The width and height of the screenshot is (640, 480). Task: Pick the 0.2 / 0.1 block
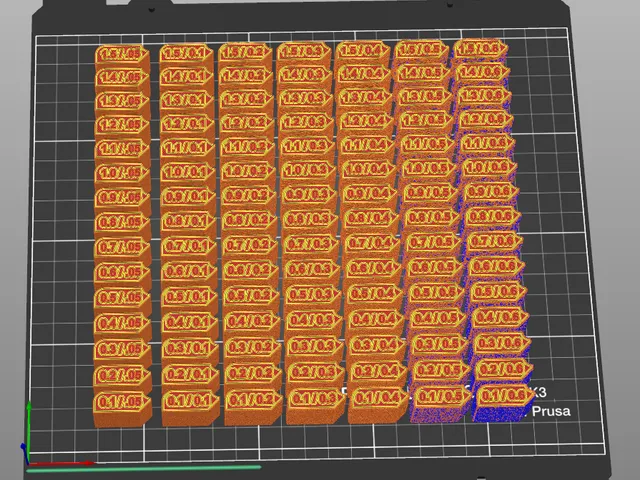tap(190, 374)
